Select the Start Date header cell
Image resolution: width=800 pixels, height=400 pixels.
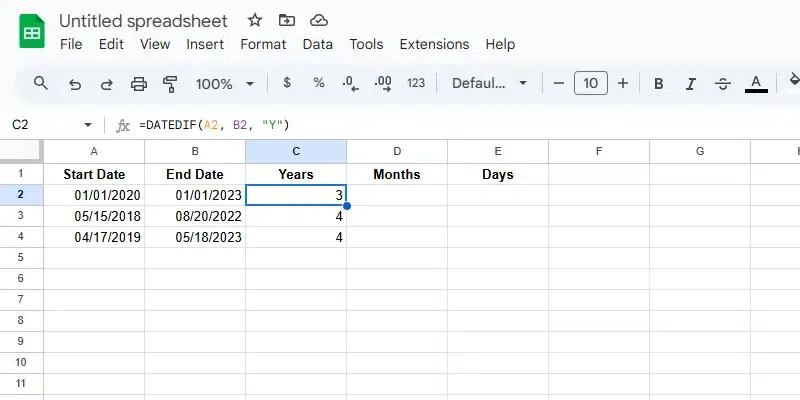[x=94, y=174]
